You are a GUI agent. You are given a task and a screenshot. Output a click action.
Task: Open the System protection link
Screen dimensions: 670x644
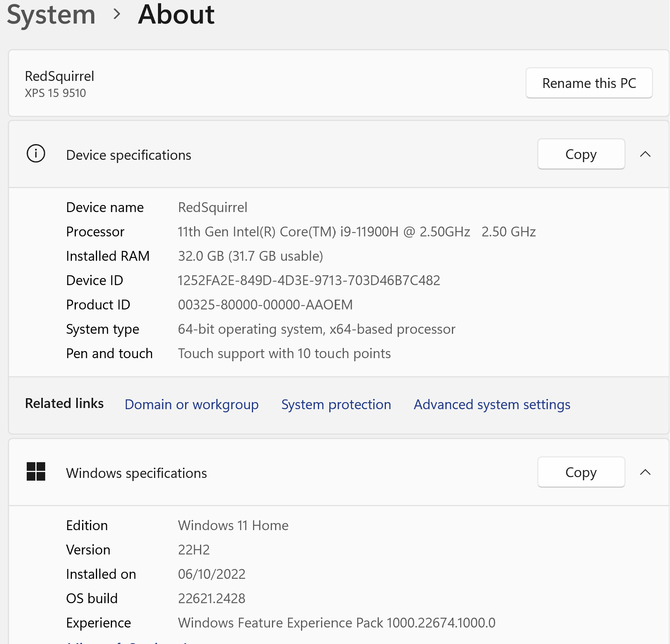tap(336, 404)
